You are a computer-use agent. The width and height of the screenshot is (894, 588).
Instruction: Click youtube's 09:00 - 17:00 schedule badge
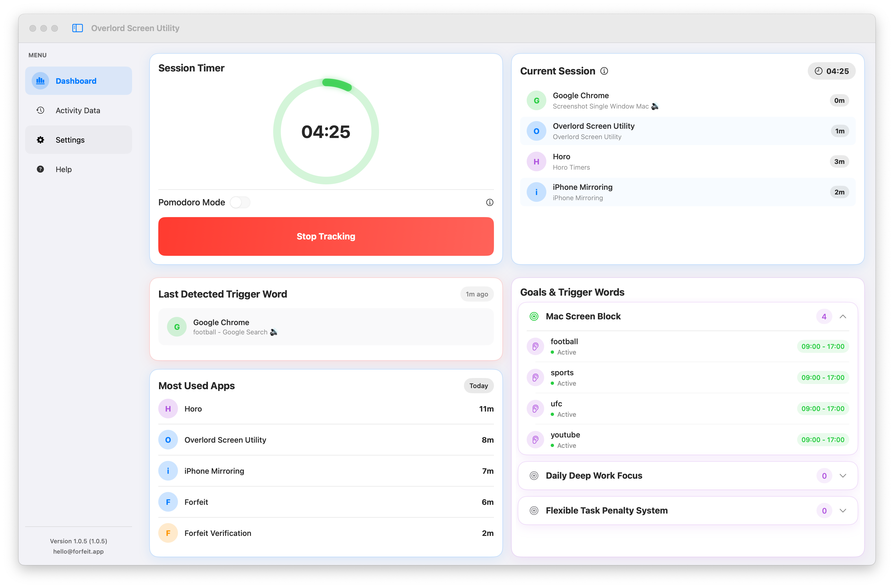click(823, 440)
